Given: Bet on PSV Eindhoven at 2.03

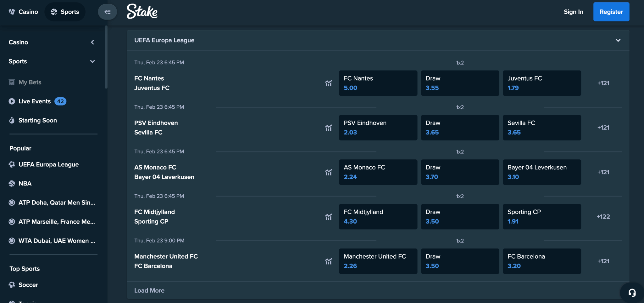Looking at the screenshot, I should [x=378, y=128].
